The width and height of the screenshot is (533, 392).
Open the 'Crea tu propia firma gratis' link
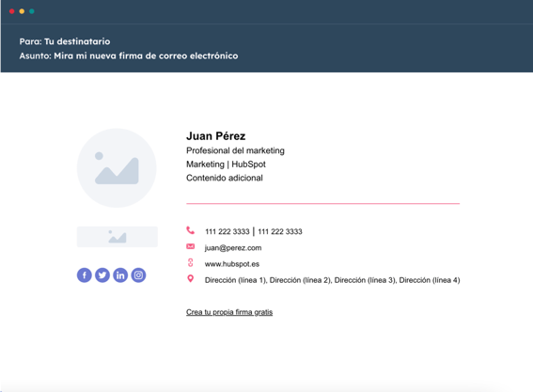[x=229, y=312]
